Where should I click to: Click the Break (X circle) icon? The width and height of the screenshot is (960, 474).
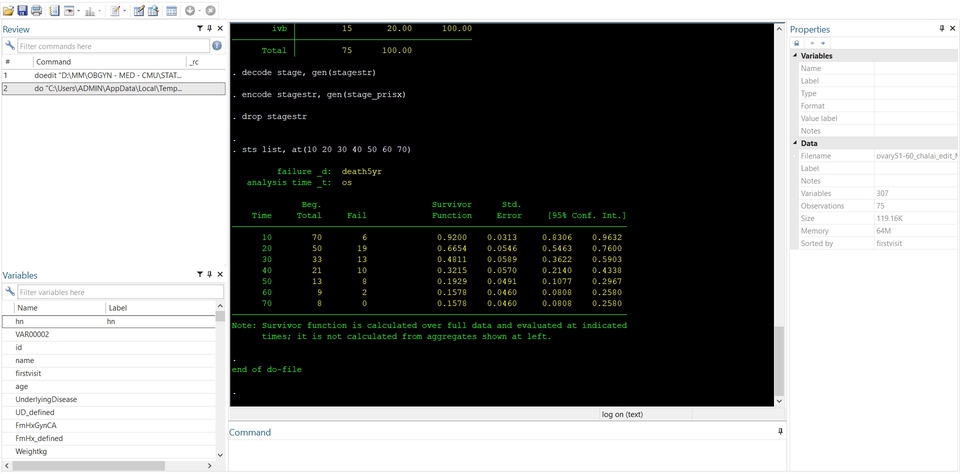[210, 10]
